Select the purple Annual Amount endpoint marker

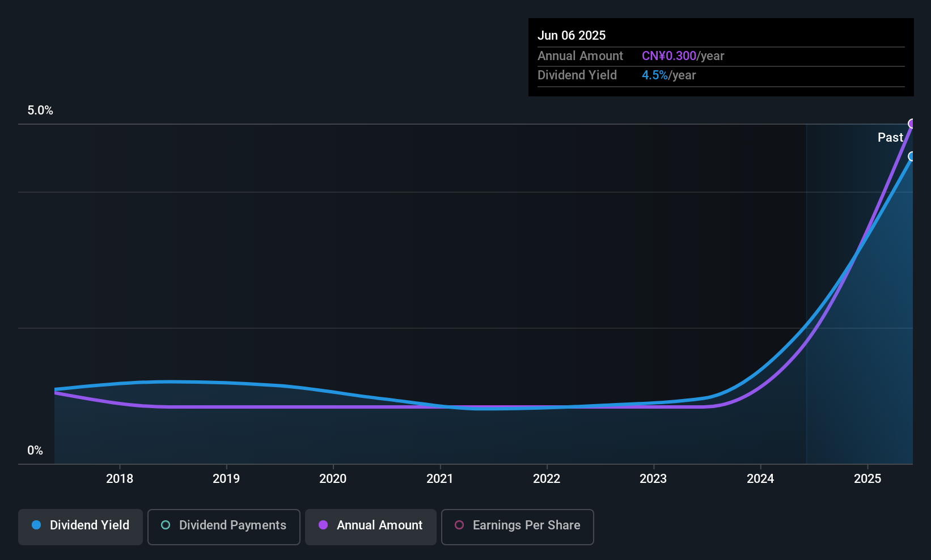pos(912,122)
